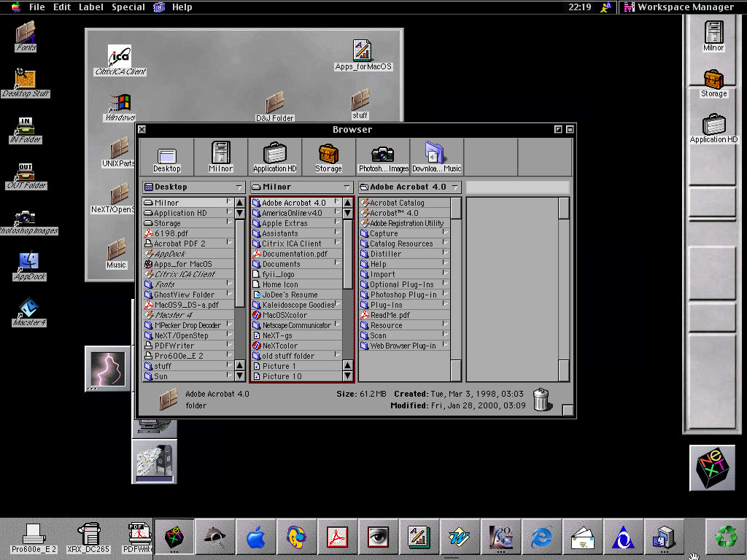This screenshot has width=747, height=560.
Task: Click the arrow beside Catalog Resources row
Action: pos(444,242)
